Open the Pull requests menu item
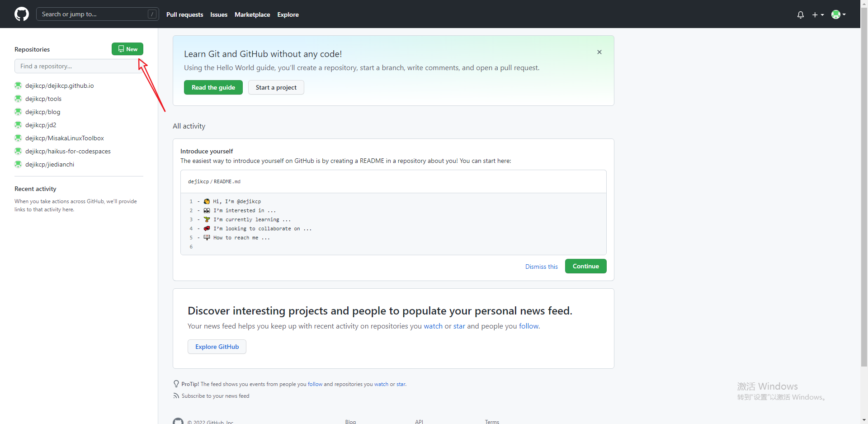The image size is (868, 424). click(x=184, y=14)
